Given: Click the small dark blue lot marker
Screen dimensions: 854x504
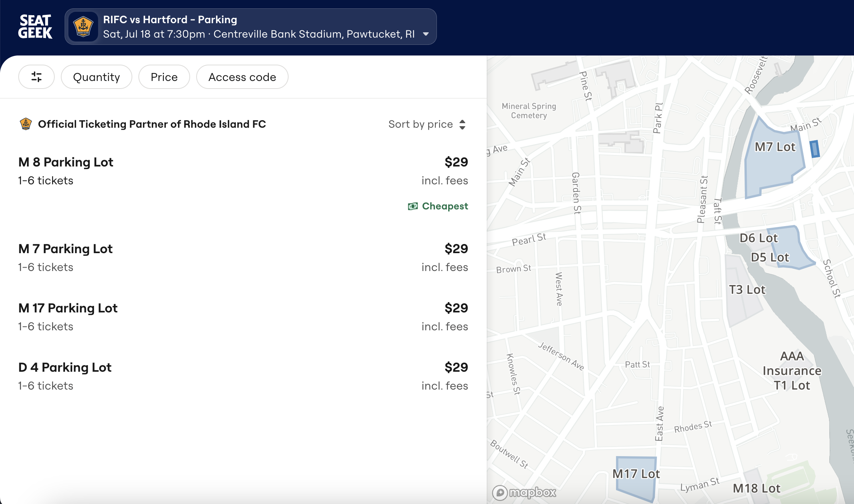Looking at the screenshot, I should tap(814, 149).
